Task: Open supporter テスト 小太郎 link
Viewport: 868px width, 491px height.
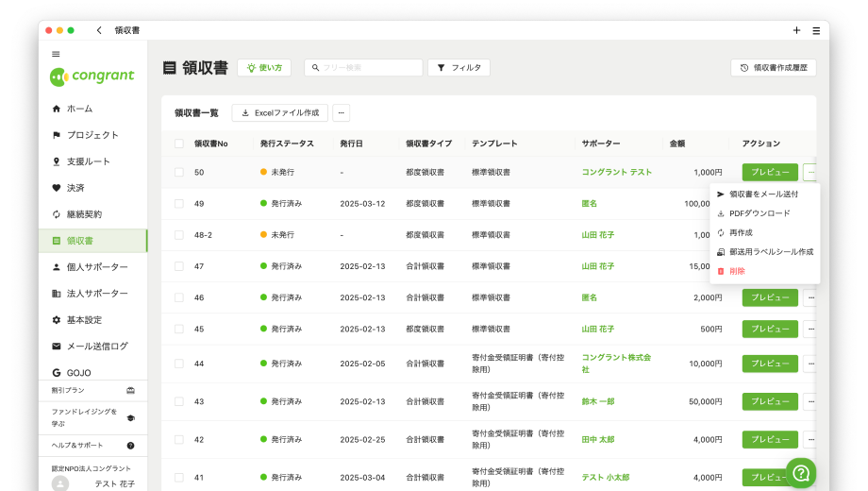Action: pyautogui.click(x=605, y=477)
